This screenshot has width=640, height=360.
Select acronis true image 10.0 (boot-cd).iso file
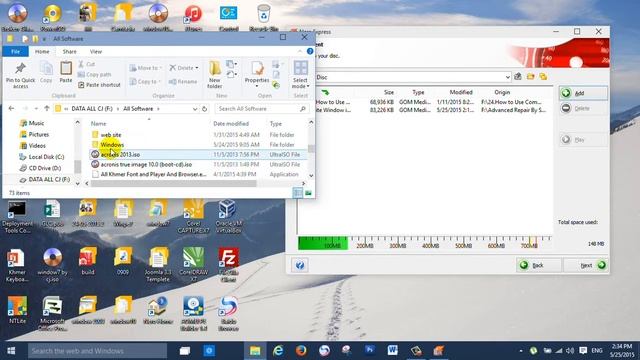[x=197, y=164]
